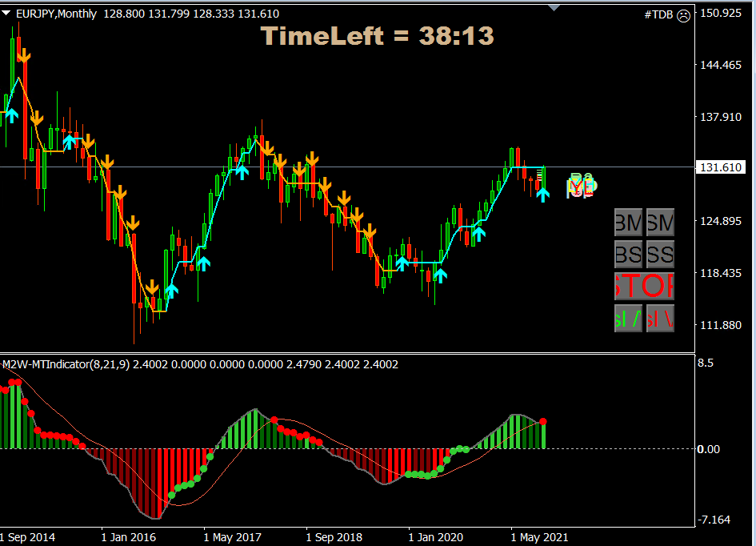
Task: Select the SS sell stop button
Action: (x=660, y=254)
